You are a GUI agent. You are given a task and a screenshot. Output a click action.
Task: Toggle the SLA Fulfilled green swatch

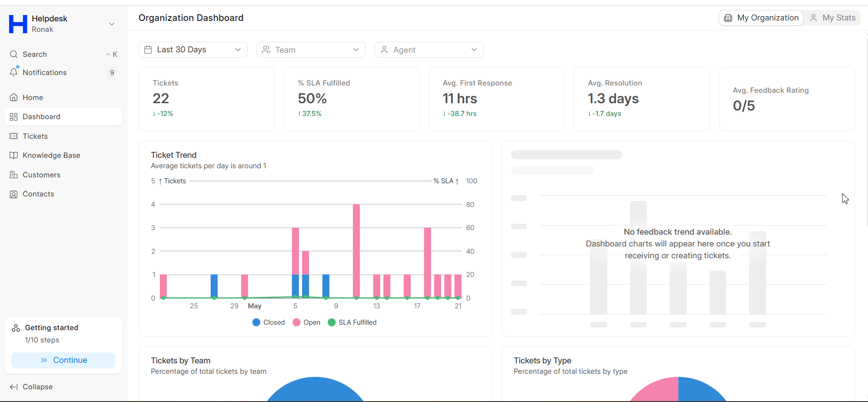[332, 322]
